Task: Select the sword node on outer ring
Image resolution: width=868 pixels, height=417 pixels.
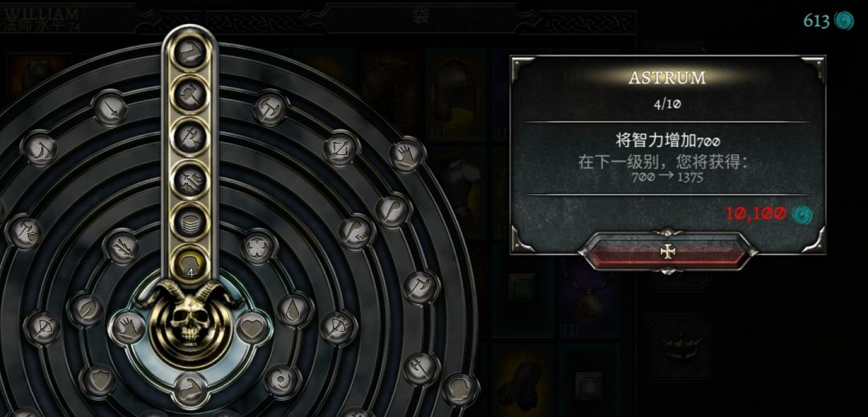Action: pos(110,109)
